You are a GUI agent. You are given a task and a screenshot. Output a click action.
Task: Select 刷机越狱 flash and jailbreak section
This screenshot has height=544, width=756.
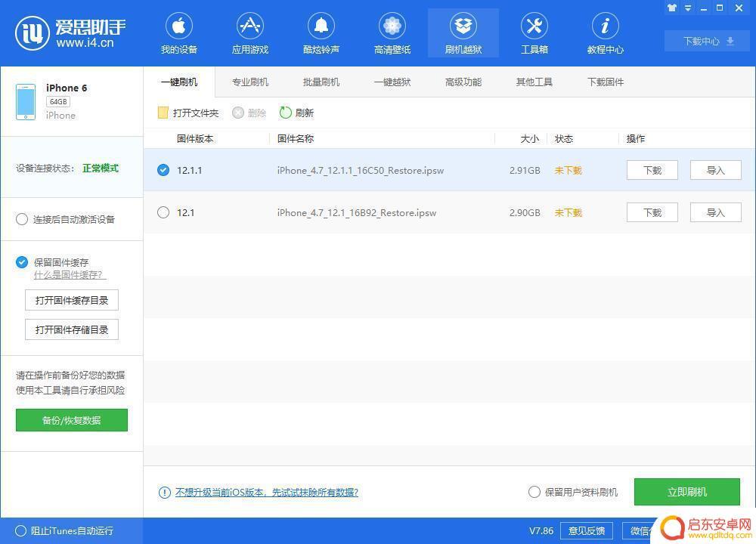pos(463,33)
